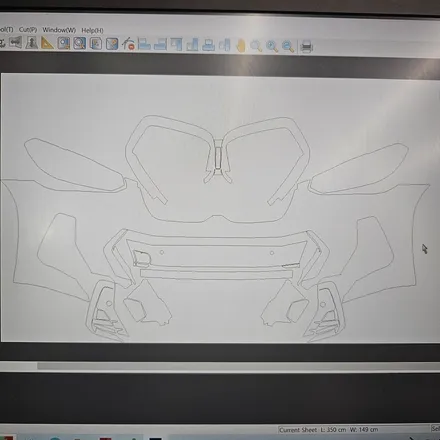Click the document page toolbar icon

click(96, 44)
